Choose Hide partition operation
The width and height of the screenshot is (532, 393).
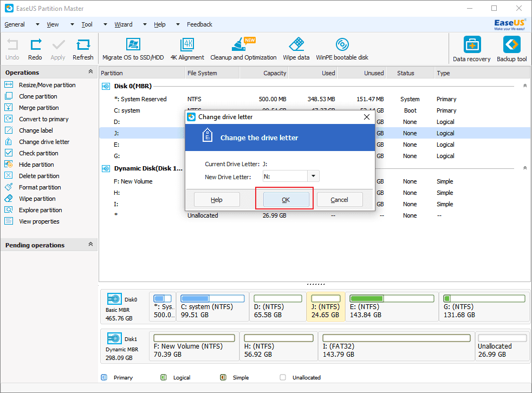tap(29, 165)
